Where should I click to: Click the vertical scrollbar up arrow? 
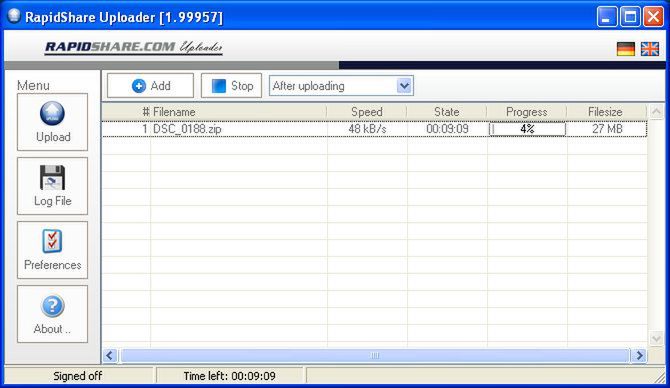coord(656,112)
